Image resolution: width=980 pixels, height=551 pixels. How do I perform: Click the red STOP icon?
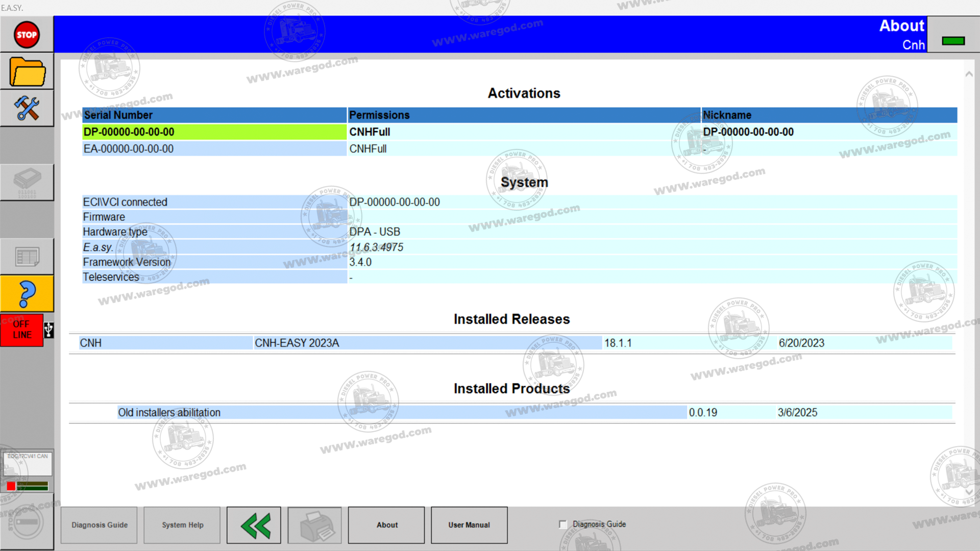[x=27, y=35]
